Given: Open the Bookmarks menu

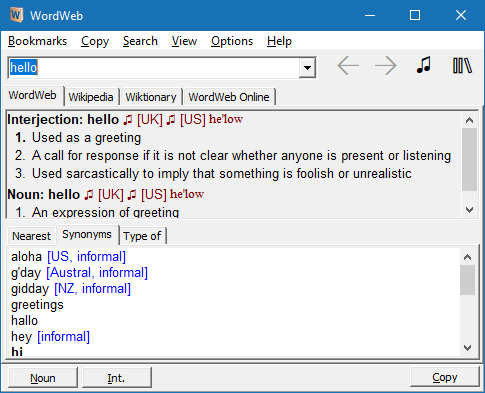Looking at the screenshot, I should (37, 41).
